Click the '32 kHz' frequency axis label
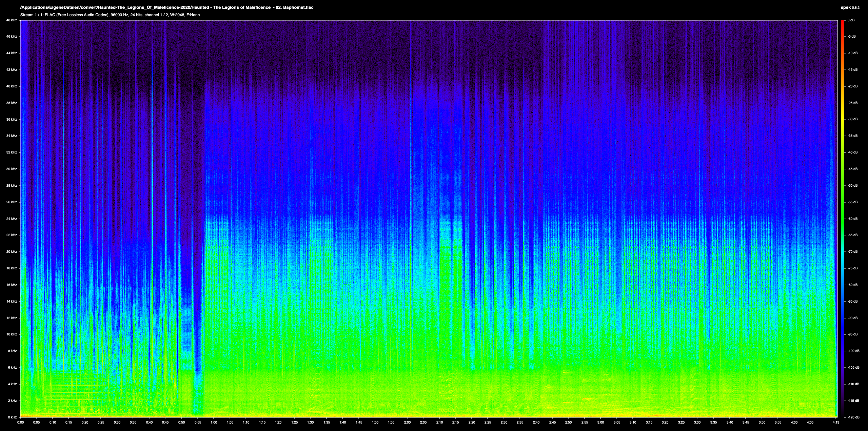The width and height of the screenshot is (868, 431). coord(11,152)
